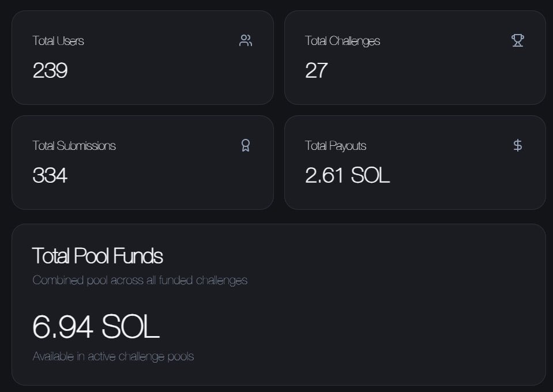This screenshot has height=392, width=553.
Task: Open the Total Submissions stat card
Action: [142, 193]
